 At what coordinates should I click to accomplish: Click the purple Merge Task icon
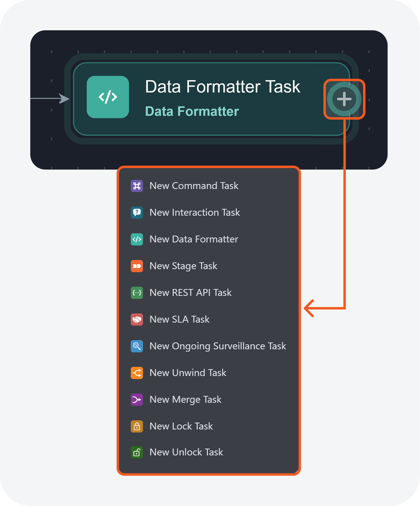137,400
